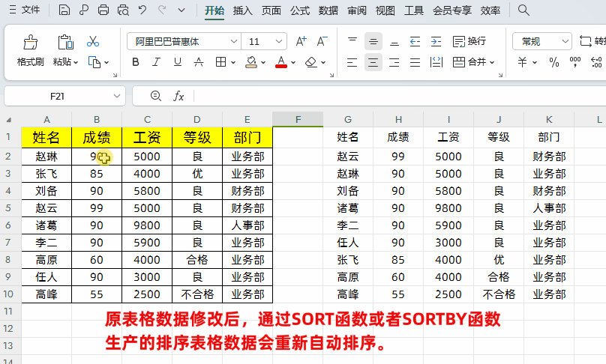
Task: Apply the red font color
Action: click(281, 61)
